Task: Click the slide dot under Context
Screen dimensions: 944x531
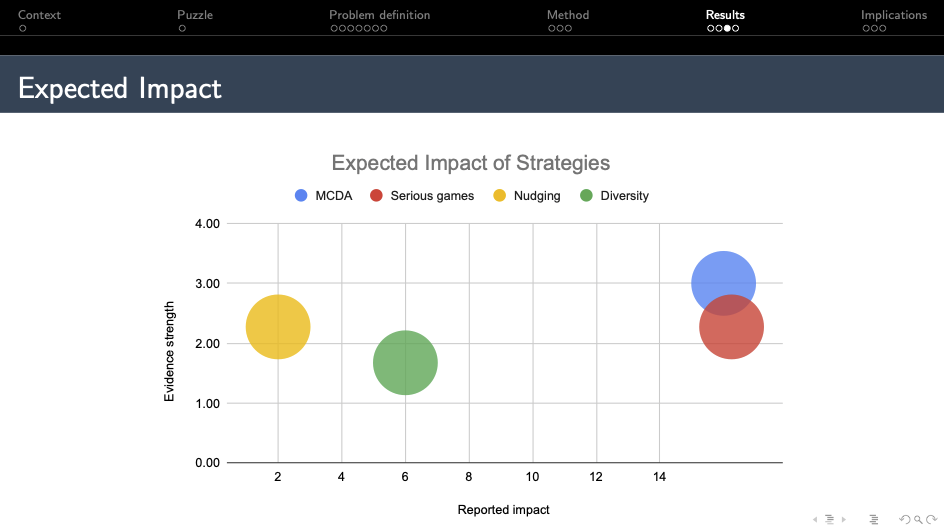Action: point(22,28)
